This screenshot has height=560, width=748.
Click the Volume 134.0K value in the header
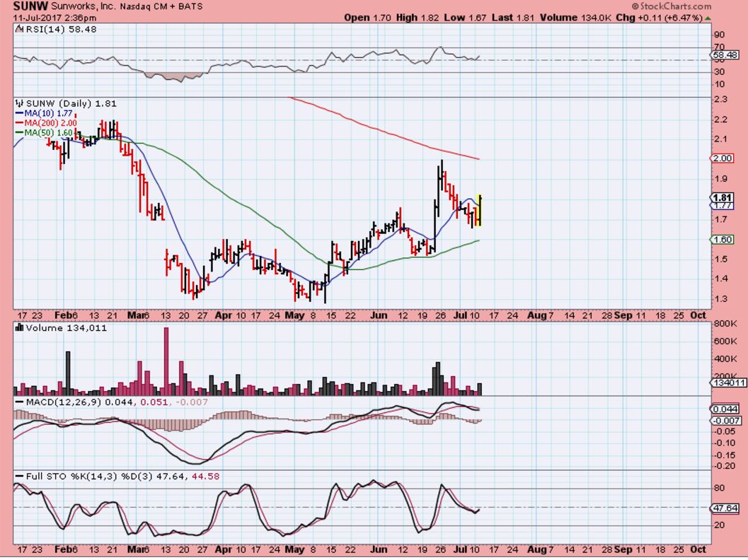575,18
